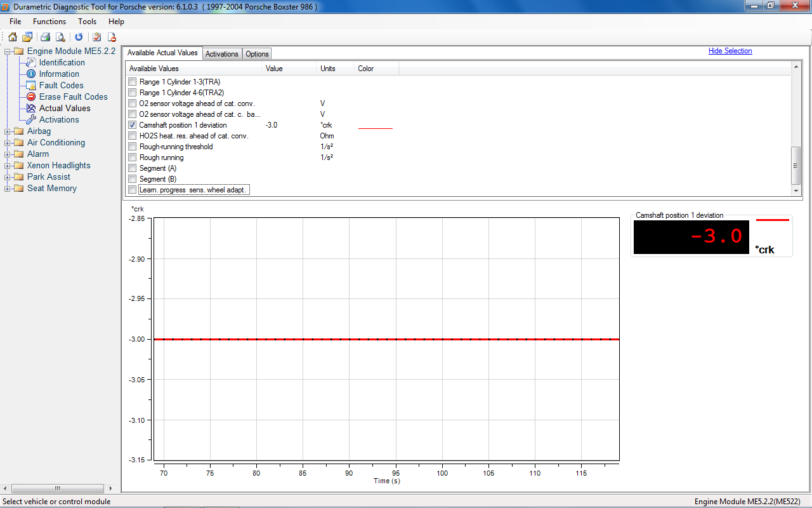Viewport: 812px width, 508px height.
Task: Click the Engine Module ME5.2.2 folder icon
Action: pyautogui.click(x=19, y=51)
